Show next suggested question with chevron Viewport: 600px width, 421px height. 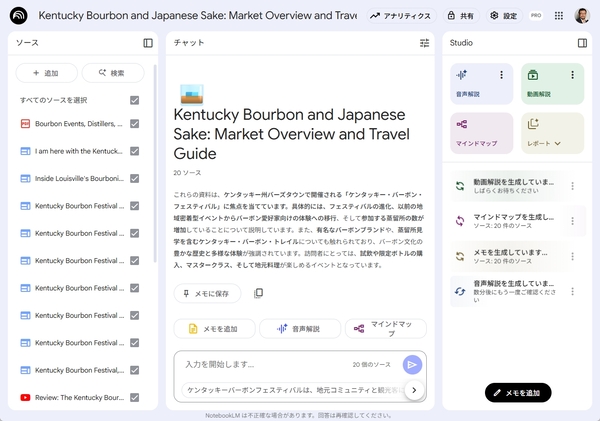(x=414, y=390)
